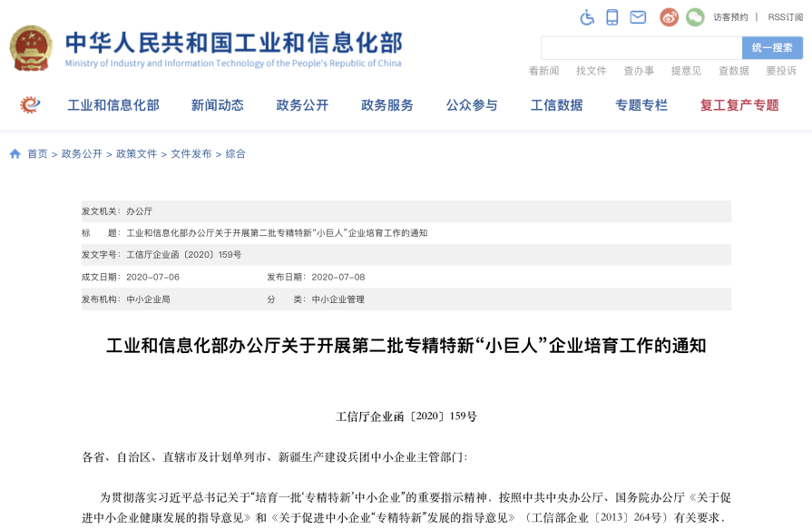Viewport: 812px width, 529px height.
Task: Click the email envelope icon
Action: pyautogui.click(x=638, y=15)
